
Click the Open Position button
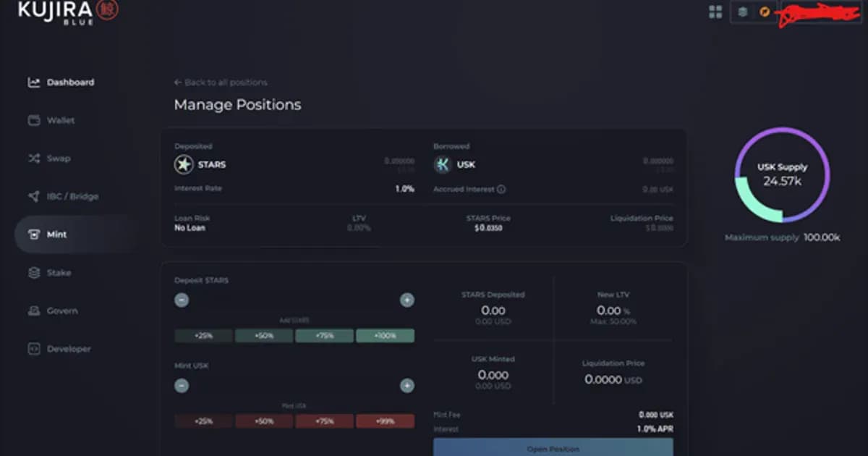pos(553,447)
